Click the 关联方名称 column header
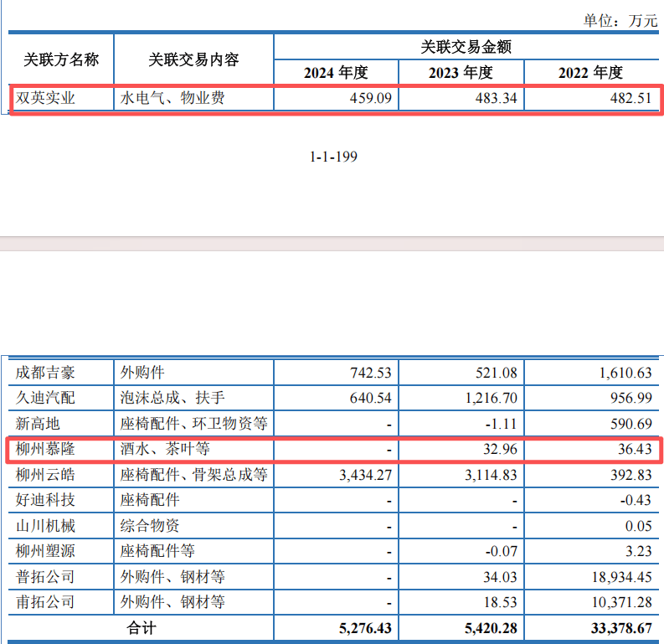This screenshot has width=664, height=644. coord(60,59)
